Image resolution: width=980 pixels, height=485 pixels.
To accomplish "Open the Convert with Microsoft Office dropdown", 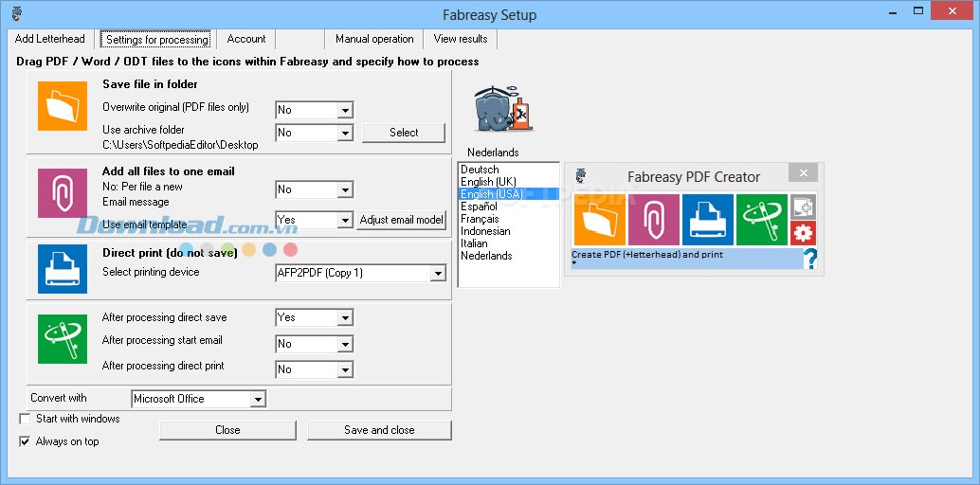I will [199, 400].
